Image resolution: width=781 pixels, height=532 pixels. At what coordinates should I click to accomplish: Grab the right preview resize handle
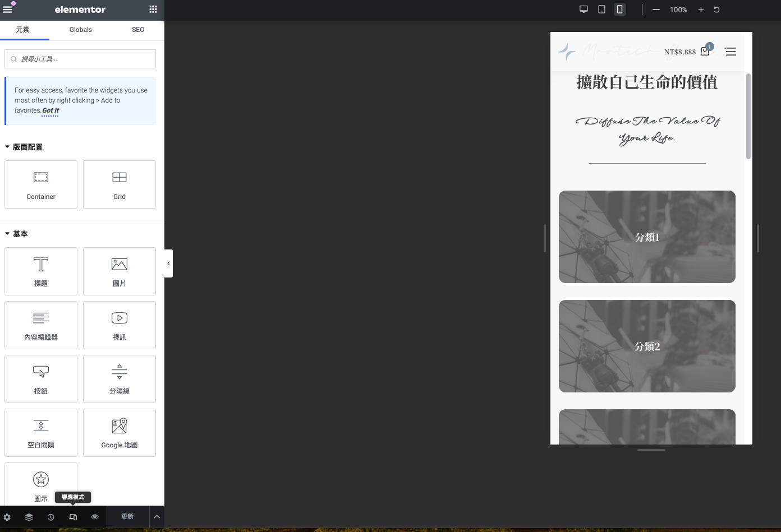click(x=758, y=238)
